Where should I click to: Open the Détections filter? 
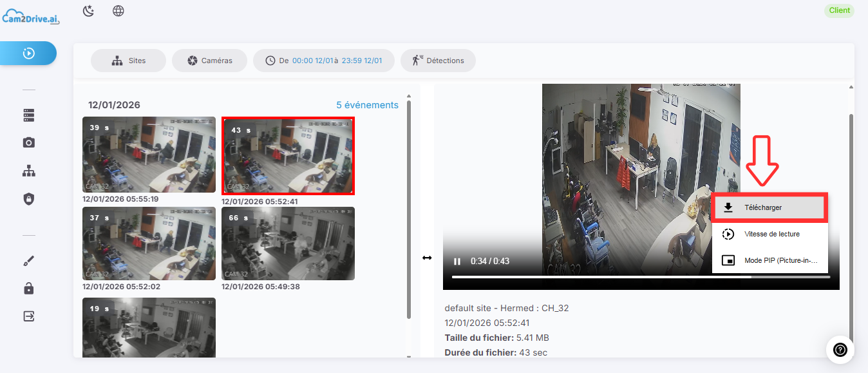point(438,61)
